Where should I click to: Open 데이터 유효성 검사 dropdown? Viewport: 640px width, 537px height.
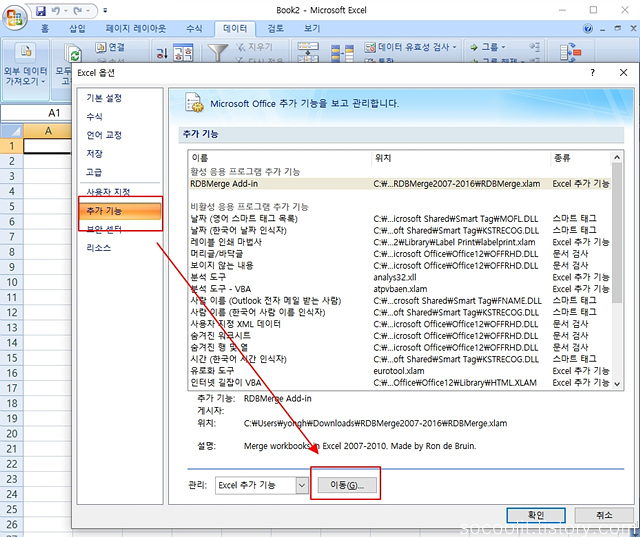[411, 47]
